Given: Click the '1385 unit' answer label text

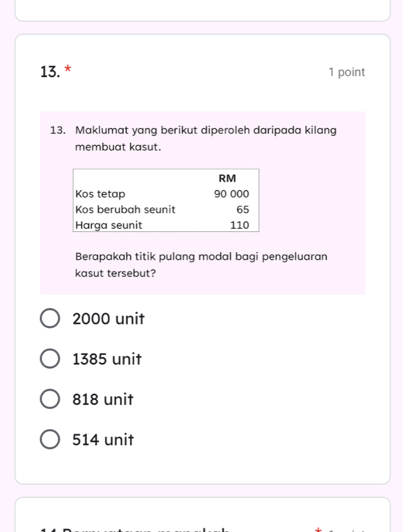Looking at the screenshot, I should (107, 359).
